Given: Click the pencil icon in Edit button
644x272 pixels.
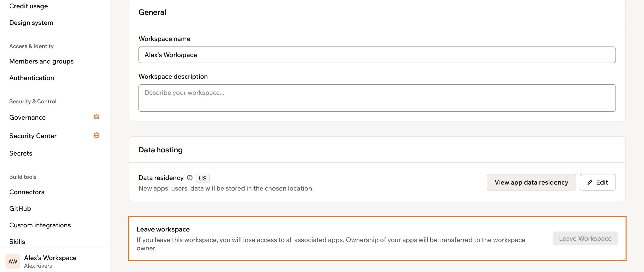Looking at the screenshot, I should 590,182.
